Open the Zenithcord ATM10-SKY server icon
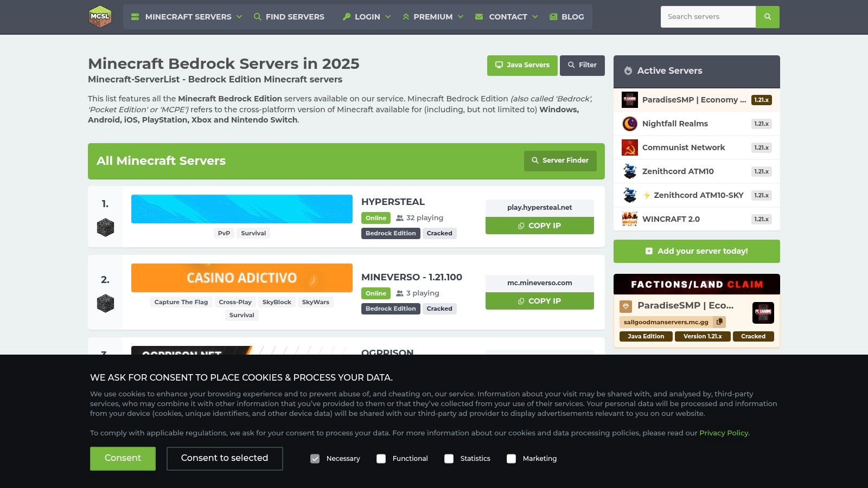This screenshot has width=868, height=488. pyautogui.click(x=630, y=195)
